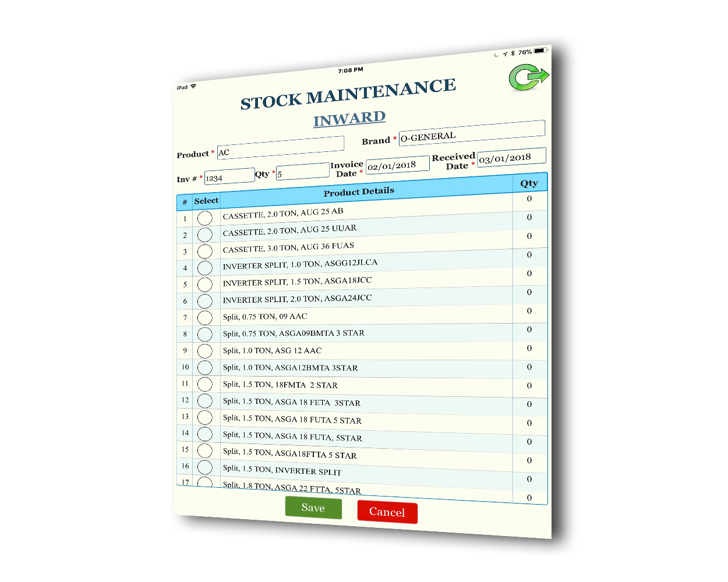Click the text 'Split, 0.75 TON, ASGA09BMTA 3 STAR'
Viewport: 728px width, 582px height.
click(x=294, y=333)
